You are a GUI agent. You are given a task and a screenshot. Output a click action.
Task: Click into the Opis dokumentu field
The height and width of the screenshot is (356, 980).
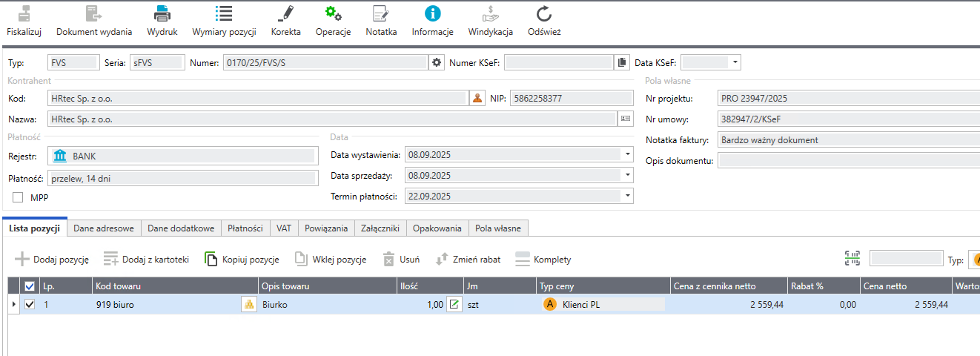click(x=845, y=161)
